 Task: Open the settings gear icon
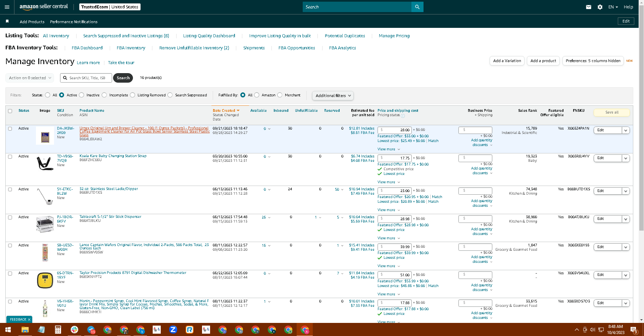point(600,7)
